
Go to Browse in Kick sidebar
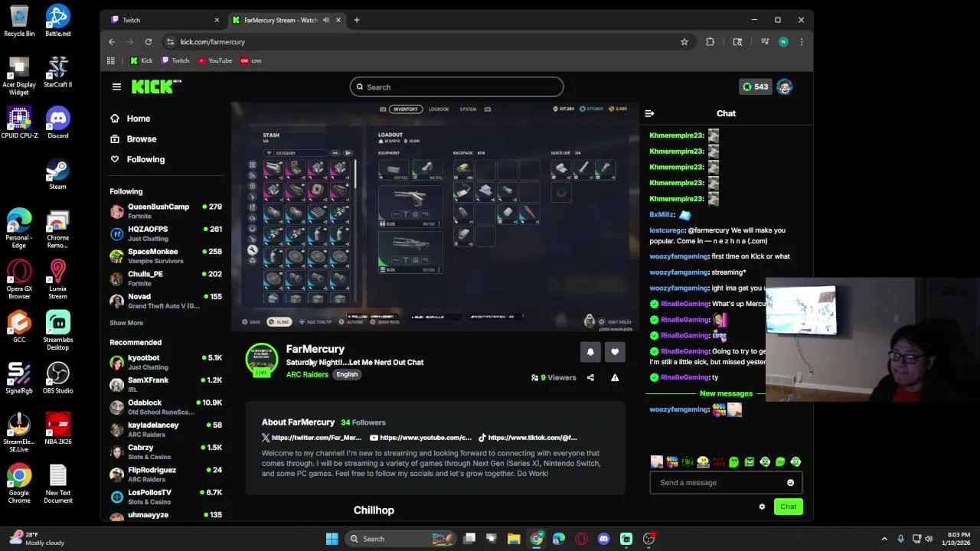pos(134,139)
